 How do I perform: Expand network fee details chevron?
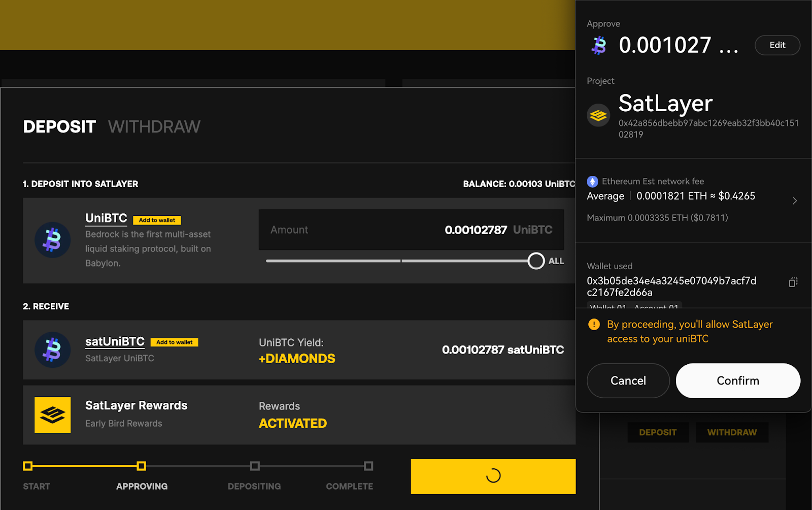pos(795,201)
